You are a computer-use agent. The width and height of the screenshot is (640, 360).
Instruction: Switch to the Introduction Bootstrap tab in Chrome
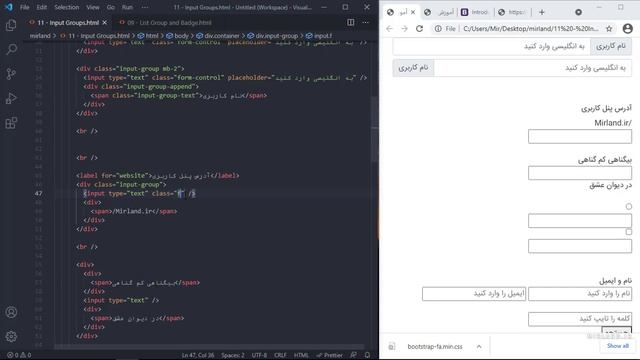(x=475, y=12)
